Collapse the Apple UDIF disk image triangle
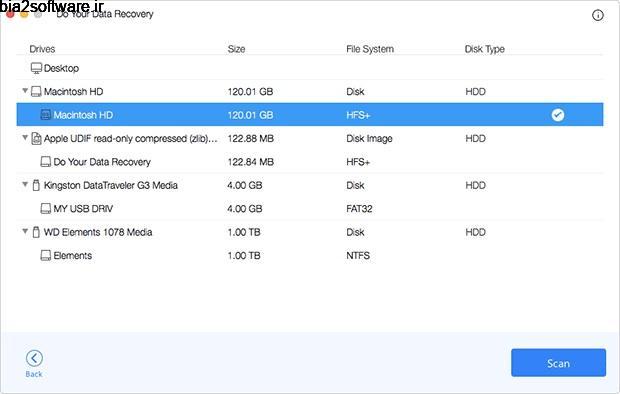 (x=25, y=138)
